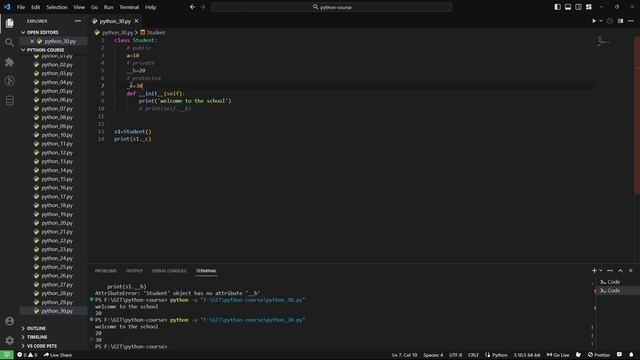Click the python-course command center search box
This screenshot has height=360, width=640.
pyautogui.click(x=331, y=7)
